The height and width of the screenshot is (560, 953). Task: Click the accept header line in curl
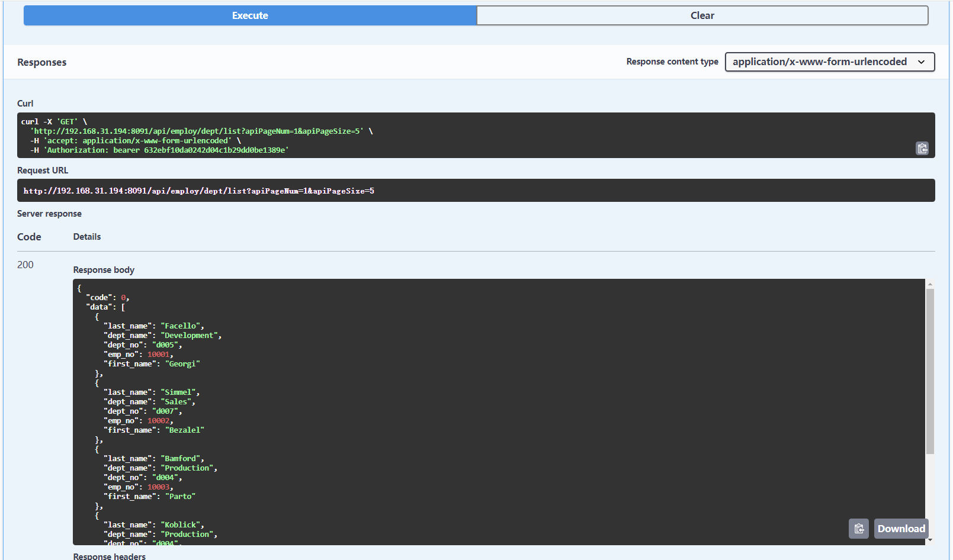point(136,140)
